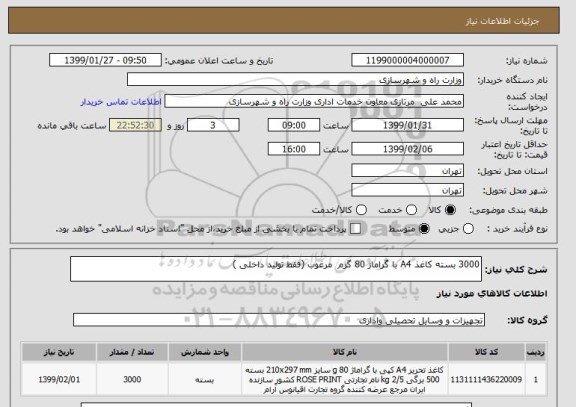This screenshot has height=407, width=576.
Task: Click the نوع فرآیند خرید label
Action: (x=518, y=229)
